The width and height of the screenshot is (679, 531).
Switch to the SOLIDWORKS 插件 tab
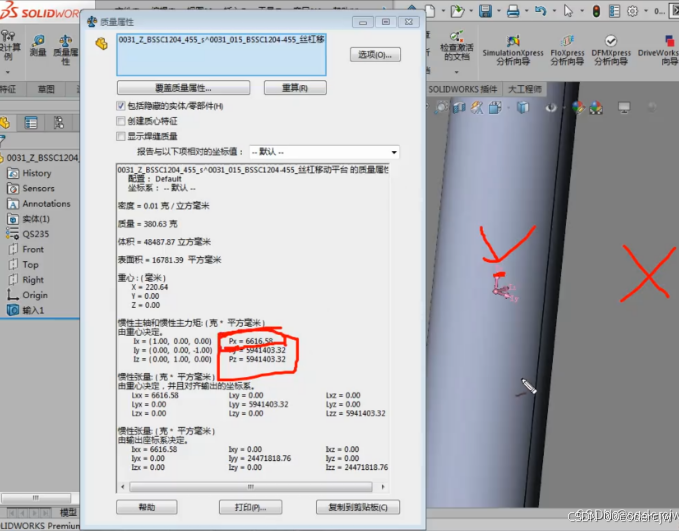point(462,89)
